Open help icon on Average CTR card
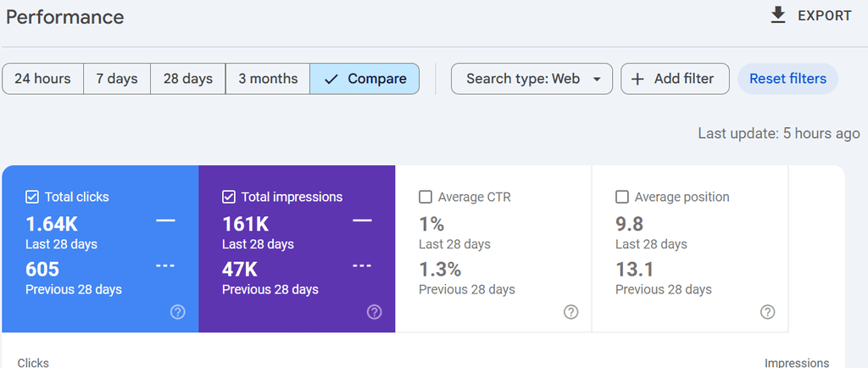The width and height of the screenshot is (868, 368). 570,312
